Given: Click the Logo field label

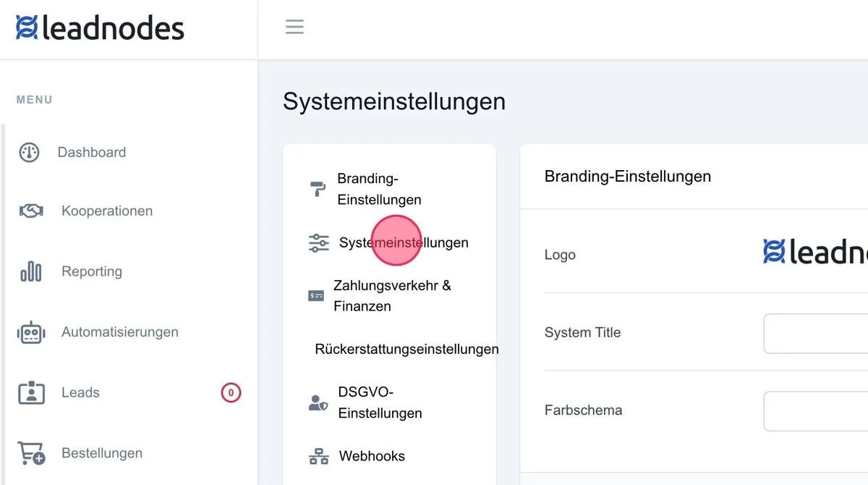Looking at the screenshot, I should click(560, 255).
